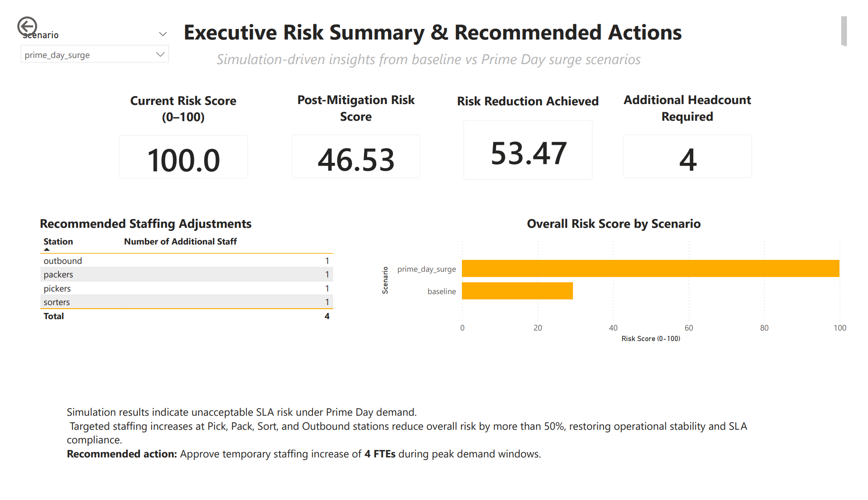Click the sort triangle under Station header
The width and height of the screenshot is (868, 500).
47,249
